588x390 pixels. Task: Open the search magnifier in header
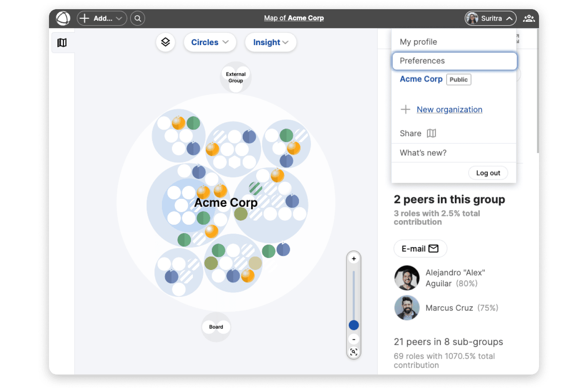pos(137,18)
